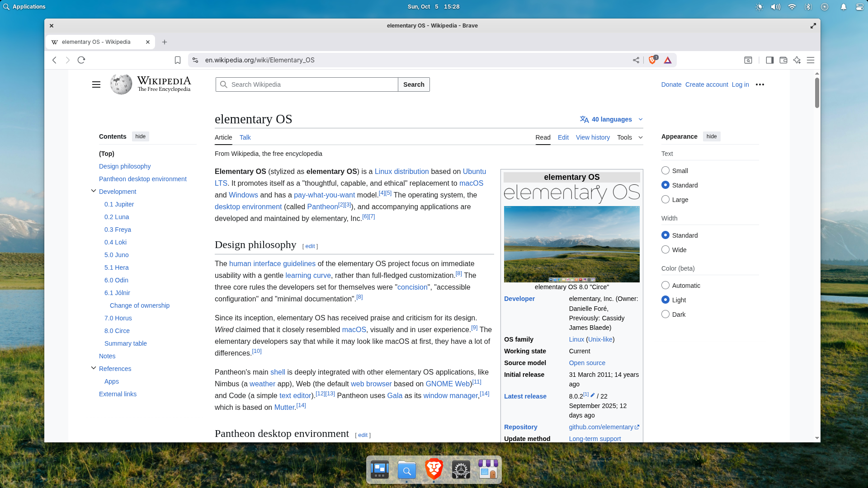Open the Leo AI assistant icon
This screenshot has width=868, height=488.
tap(797, 60)
